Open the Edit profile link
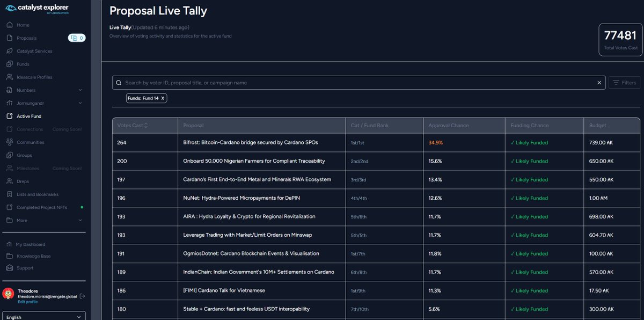This screenshot has width=644, height=320. pos(27,302)
